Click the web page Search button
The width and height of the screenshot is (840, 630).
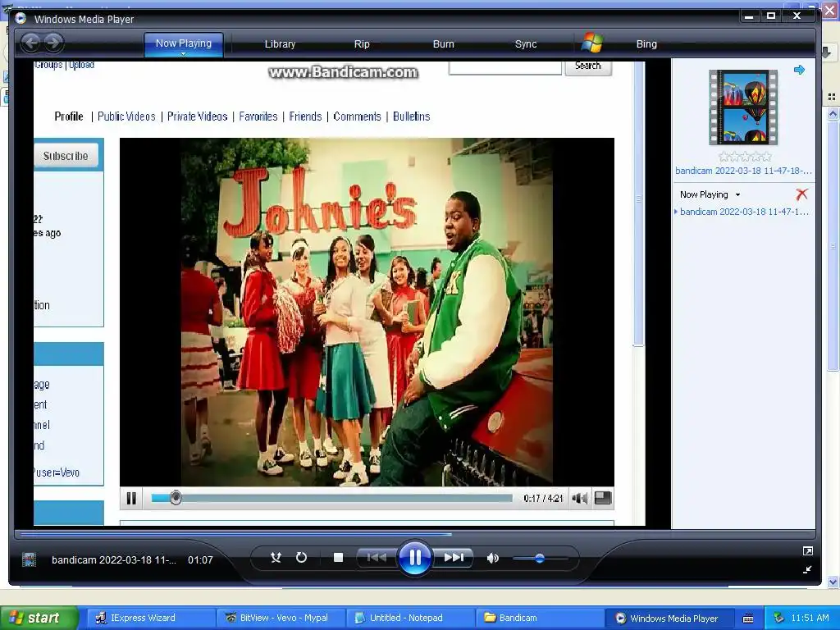pos(588,66)
